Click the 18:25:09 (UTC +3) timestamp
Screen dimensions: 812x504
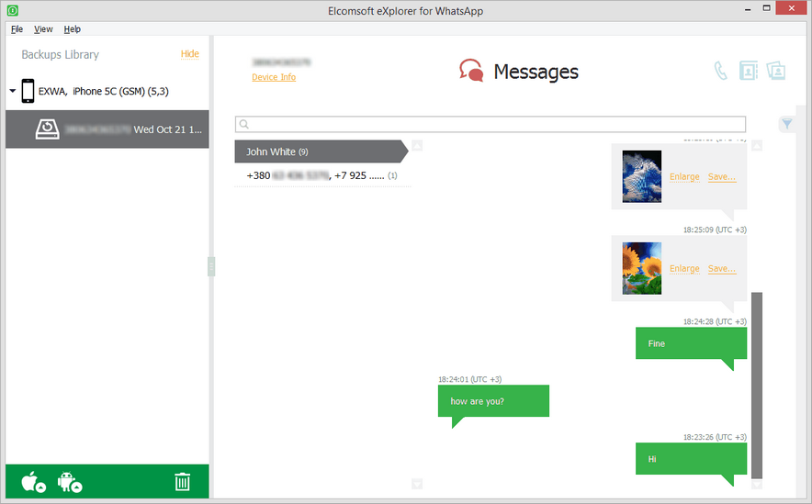715,230
